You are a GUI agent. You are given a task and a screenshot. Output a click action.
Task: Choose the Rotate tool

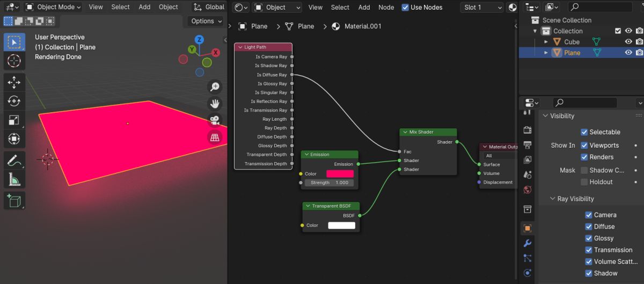point(14,101)
